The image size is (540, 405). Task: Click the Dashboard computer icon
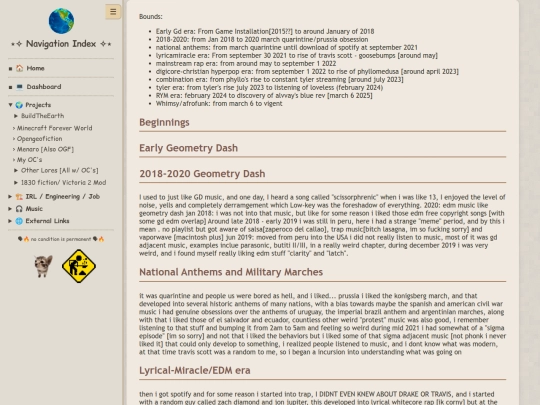click(x=20, y=87)
